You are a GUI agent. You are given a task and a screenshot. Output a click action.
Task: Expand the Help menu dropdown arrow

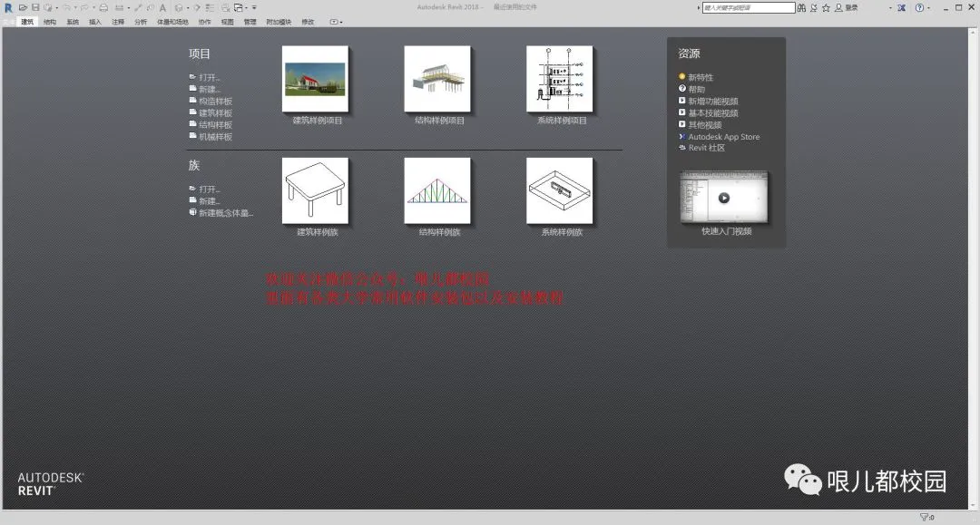pyautogui.click(x=929, y=8)
